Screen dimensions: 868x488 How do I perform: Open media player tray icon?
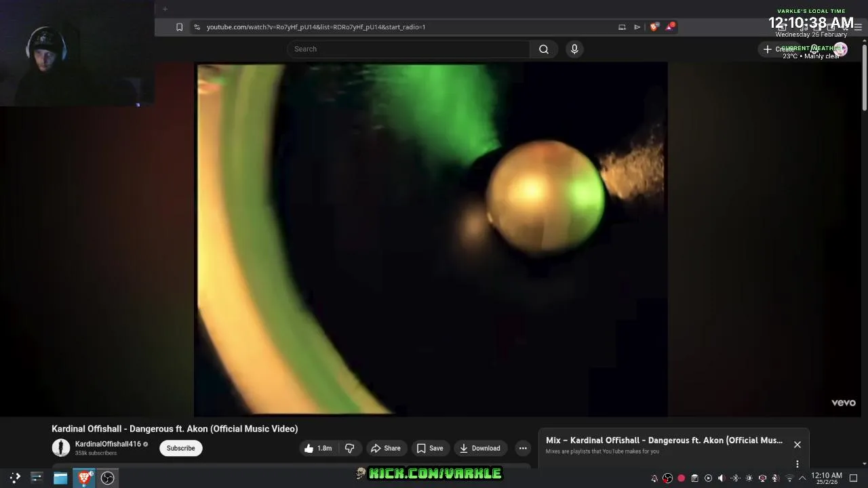pyautogui.click(x=708, y=479)
